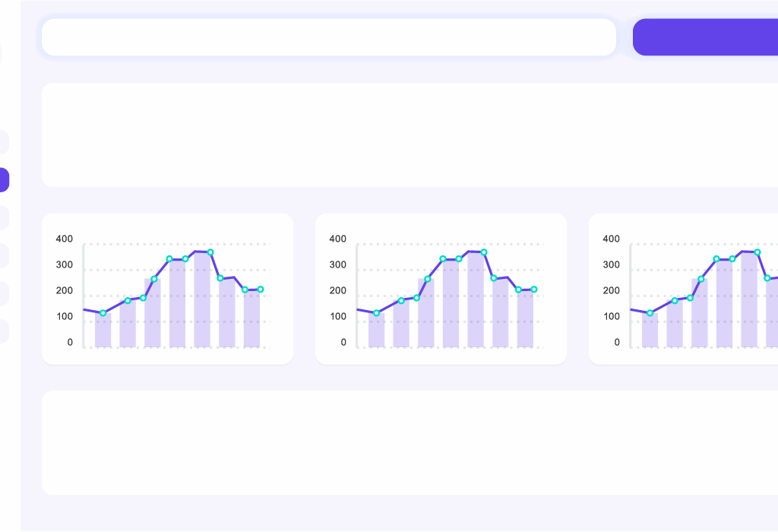The image size is (778, 532).
Task: Click the wide blank panel beneath the charts
Action: (410, 442)
